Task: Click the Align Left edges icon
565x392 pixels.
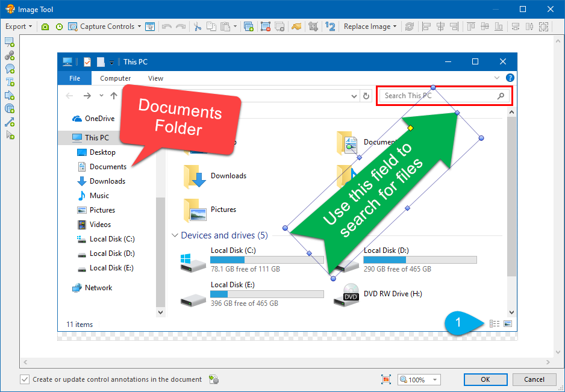Action: click(x=426, y=26)
